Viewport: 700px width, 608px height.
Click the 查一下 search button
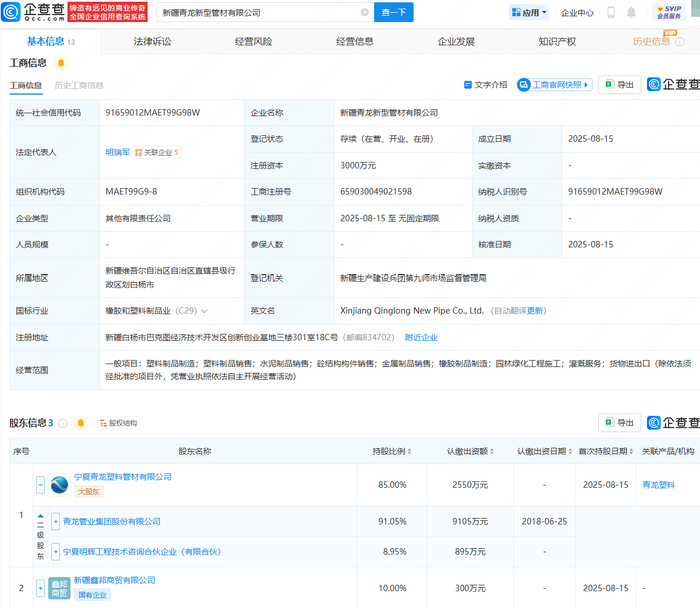pos(394,12)
